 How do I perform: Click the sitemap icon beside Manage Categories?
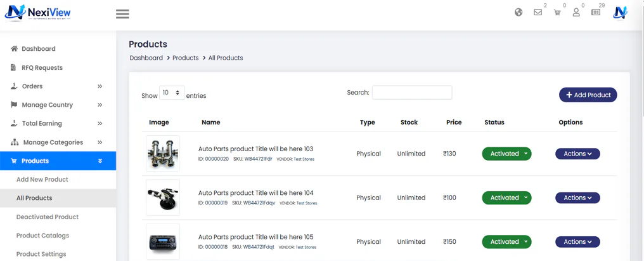click(15, 142)
